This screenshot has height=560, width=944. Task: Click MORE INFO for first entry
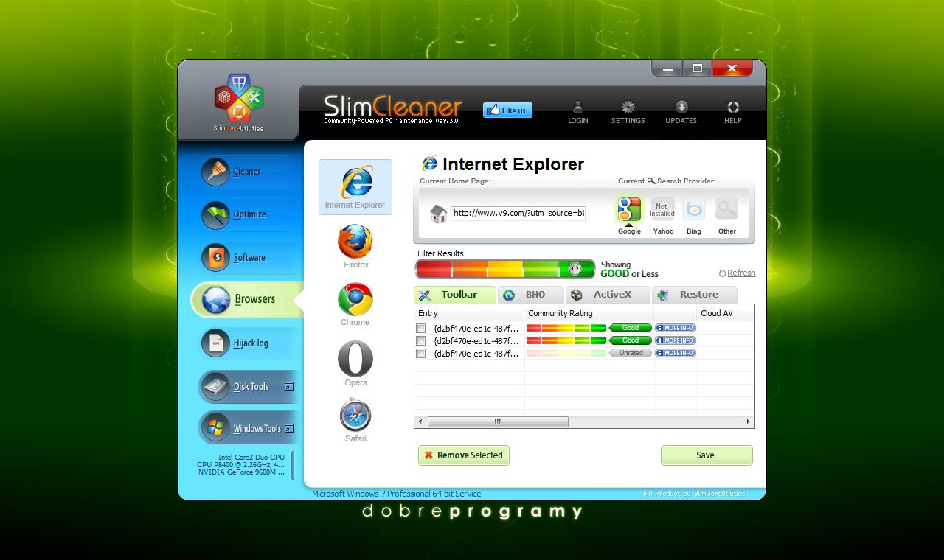click(x=676, y=328)
